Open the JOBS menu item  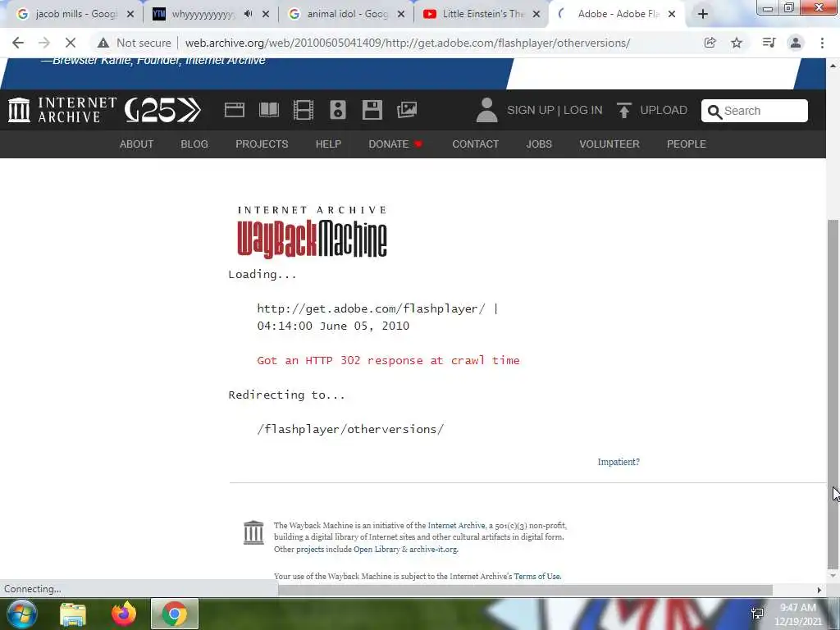(539, 144)
